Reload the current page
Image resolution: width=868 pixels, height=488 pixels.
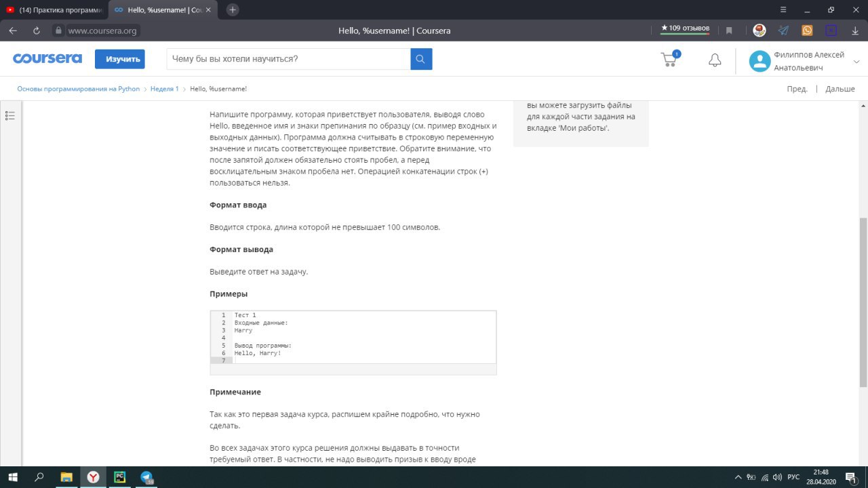click(x=37, y=30)
